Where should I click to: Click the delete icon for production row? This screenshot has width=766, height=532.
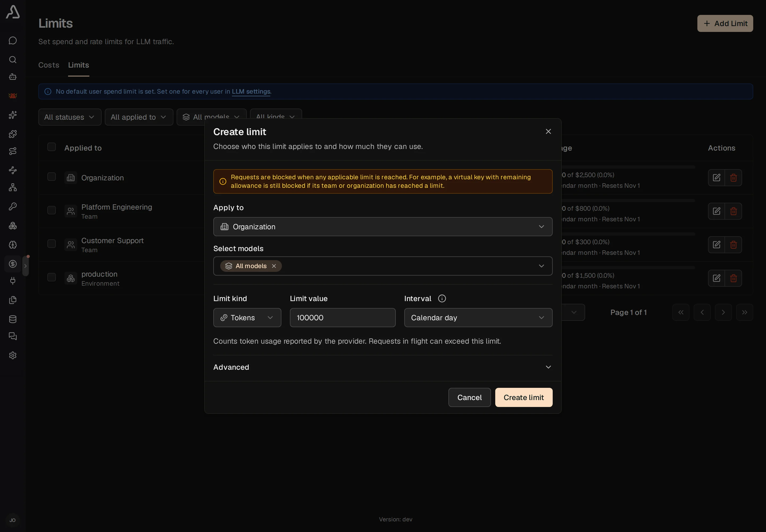point(733,278)
